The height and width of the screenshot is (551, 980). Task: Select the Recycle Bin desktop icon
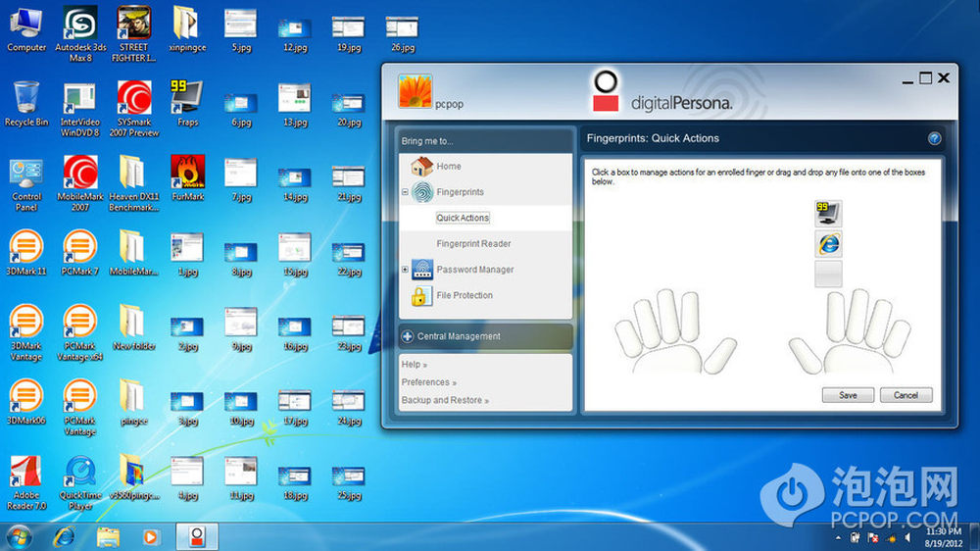[26, 104]
